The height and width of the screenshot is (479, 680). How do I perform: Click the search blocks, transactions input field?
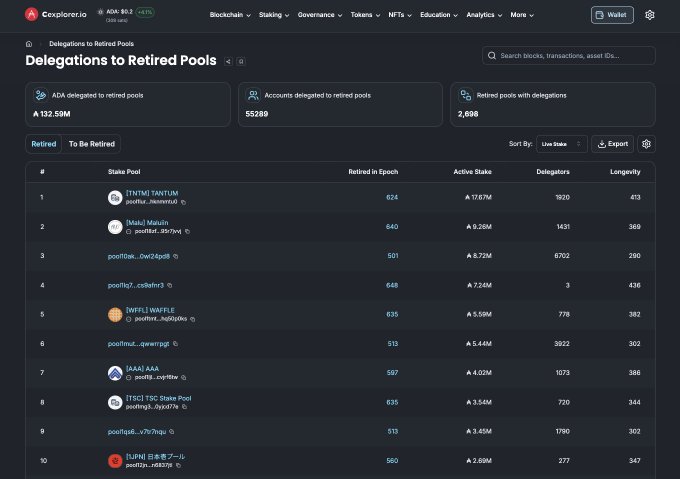[x=569, y=55]
